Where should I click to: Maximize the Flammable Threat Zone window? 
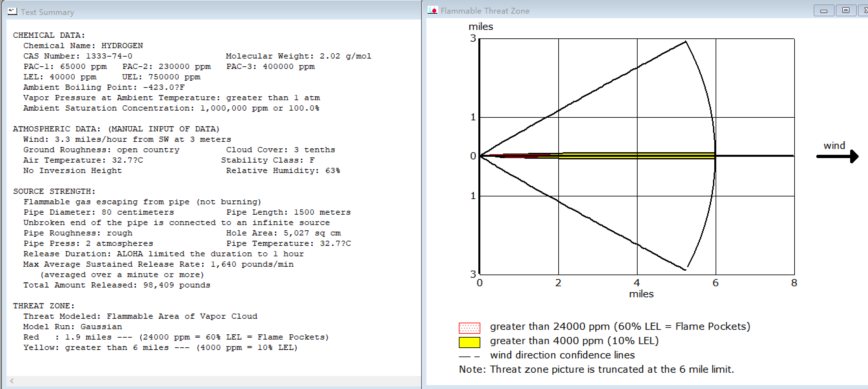(846, 11)
